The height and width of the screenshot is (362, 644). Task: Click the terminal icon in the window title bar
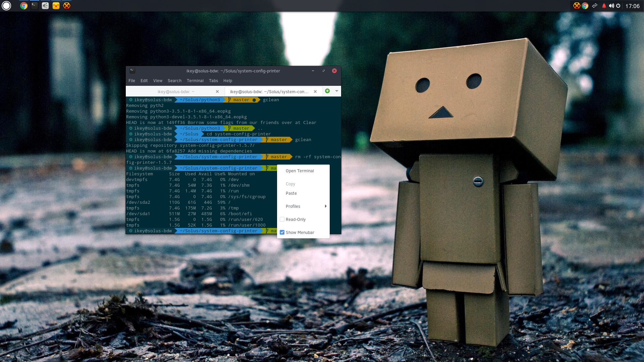coord(132,71)
